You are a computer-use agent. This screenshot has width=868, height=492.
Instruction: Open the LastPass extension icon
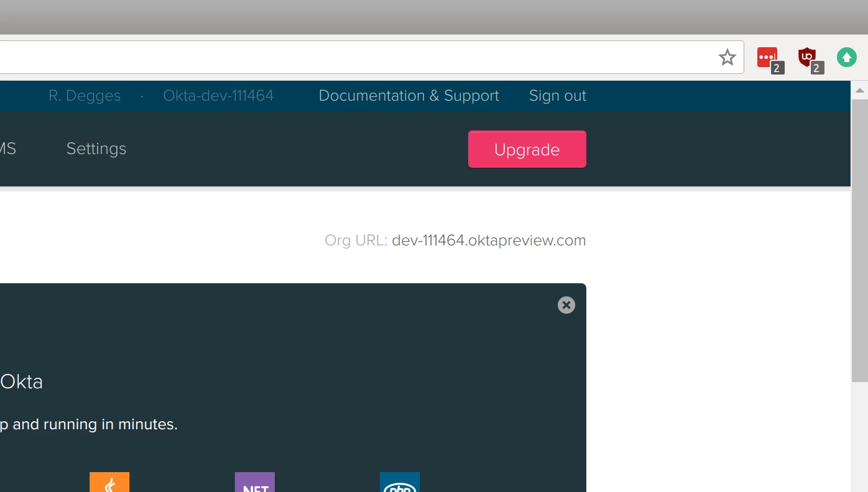768,58
